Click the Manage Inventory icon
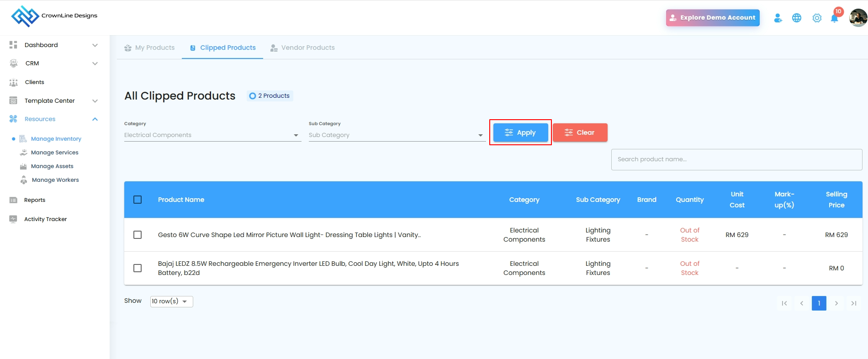Screen dimensions: 868x359 [23, 139]
